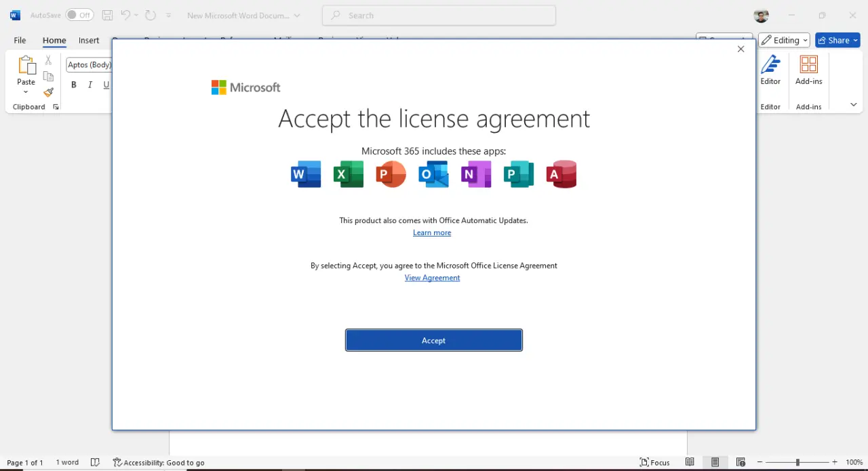Open the File menu
This screenshot has width=868, height=471.
tap(20, 40)
